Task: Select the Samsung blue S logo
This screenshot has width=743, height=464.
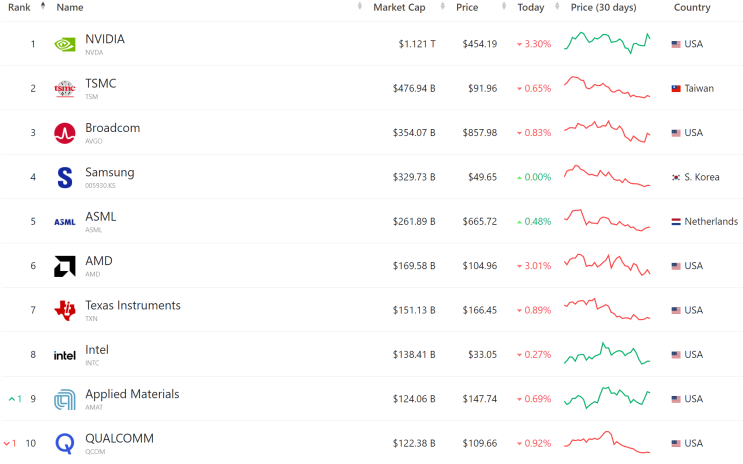Action: coord(64,178)
